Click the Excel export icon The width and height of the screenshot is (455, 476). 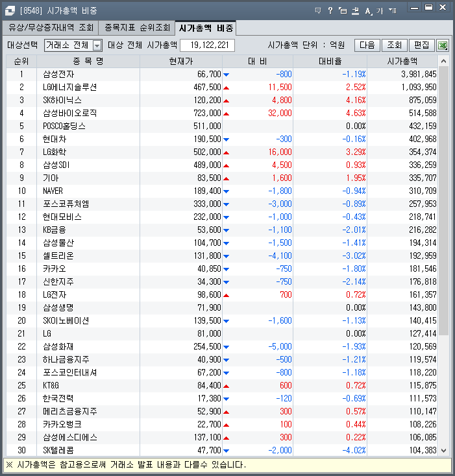(443, 45)
